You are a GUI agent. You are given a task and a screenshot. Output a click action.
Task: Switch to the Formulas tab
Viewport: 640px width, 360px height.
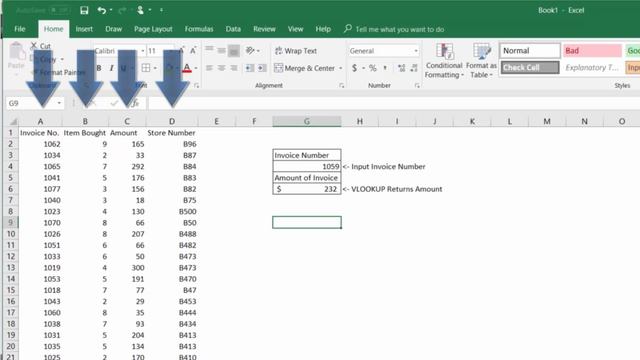point(199,29)
